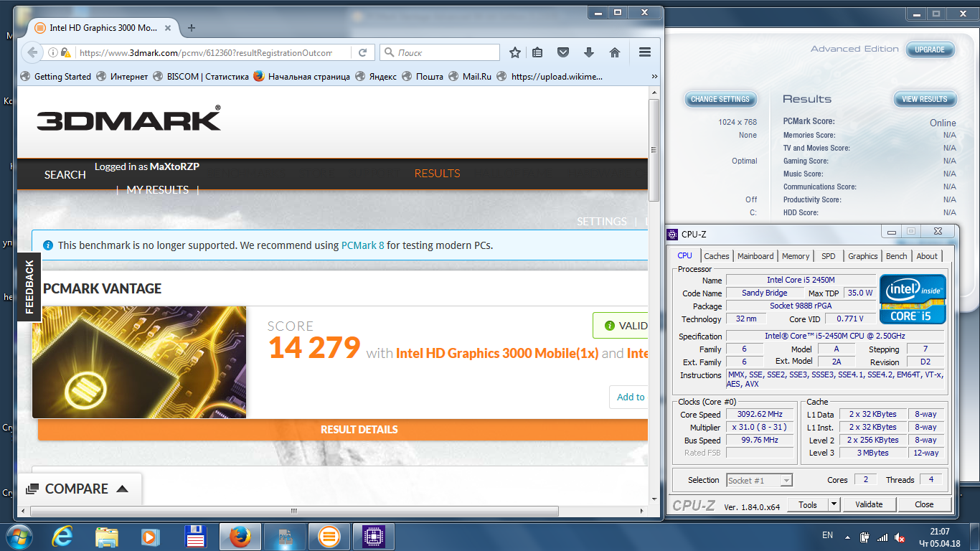Open Windows Media Player from the taskbar

(149, 536)
